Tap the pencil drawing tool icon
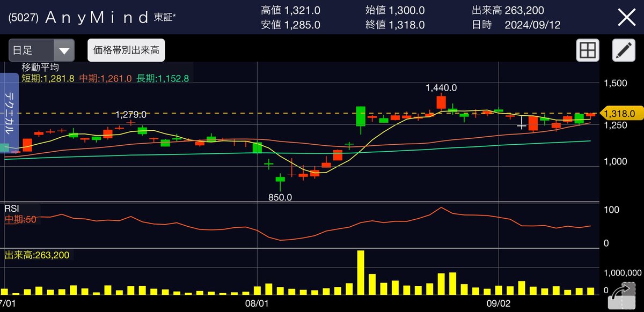644x312 pixels. pos(624,51)
